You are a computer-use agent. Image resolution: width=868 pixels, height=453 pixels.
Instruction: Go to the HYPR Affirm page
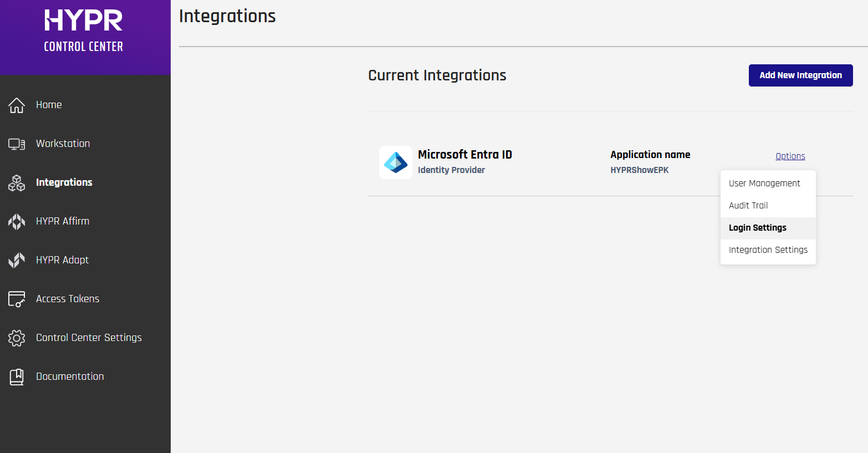coord(63,221)
